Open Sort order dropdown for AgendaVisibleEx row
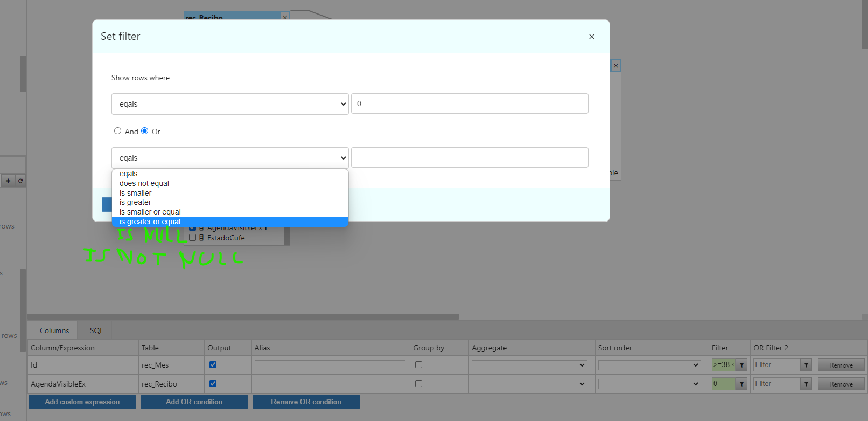 pyautogui.click(x=649, y=384)
